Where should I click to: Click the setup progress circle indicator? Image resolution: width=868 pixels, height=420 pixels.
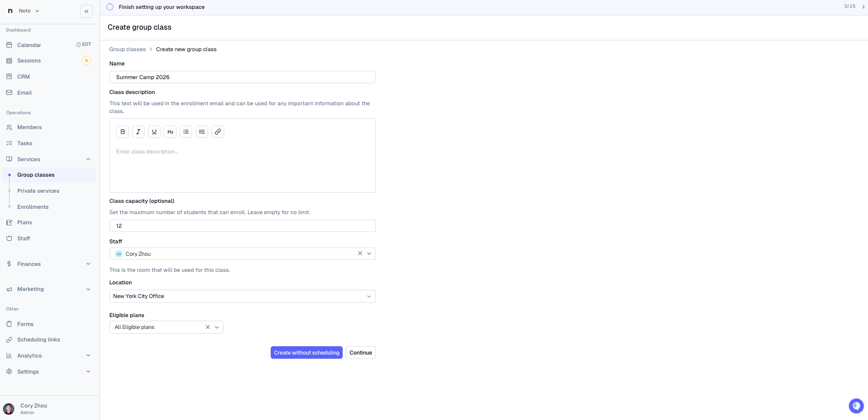click(109, 7)
